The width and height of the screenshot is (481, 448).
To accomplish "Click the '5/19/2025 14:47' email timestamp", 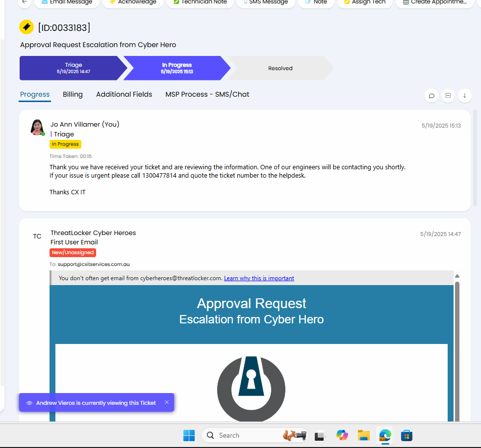I will (440, 234).
